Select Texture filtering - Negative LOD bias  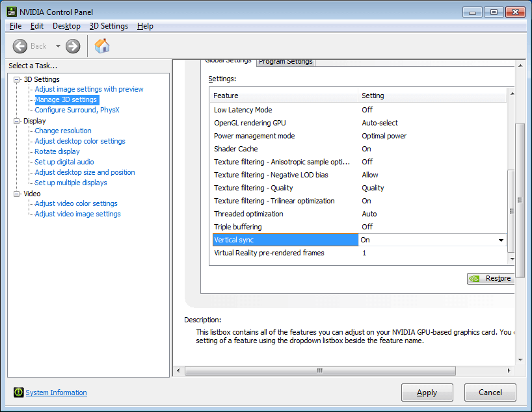coord(358,175)
